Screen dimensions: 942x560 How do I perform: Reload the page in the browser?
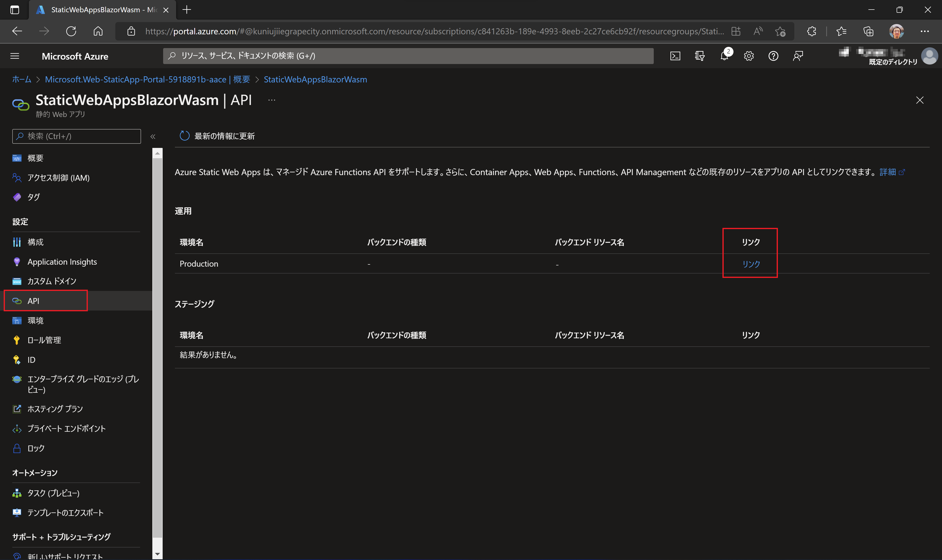click(x=71, y=31)
